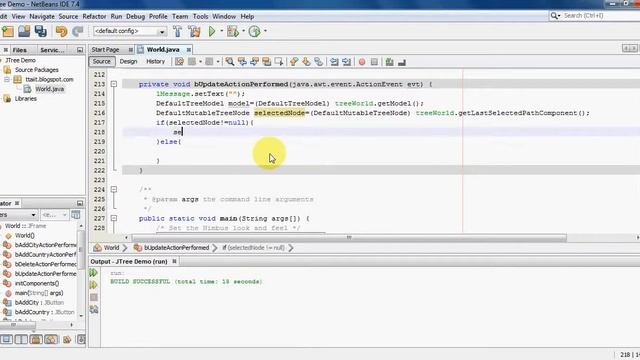The image size is (640, 360).
Task: Open the Window menu
Action: coord(224,16)
